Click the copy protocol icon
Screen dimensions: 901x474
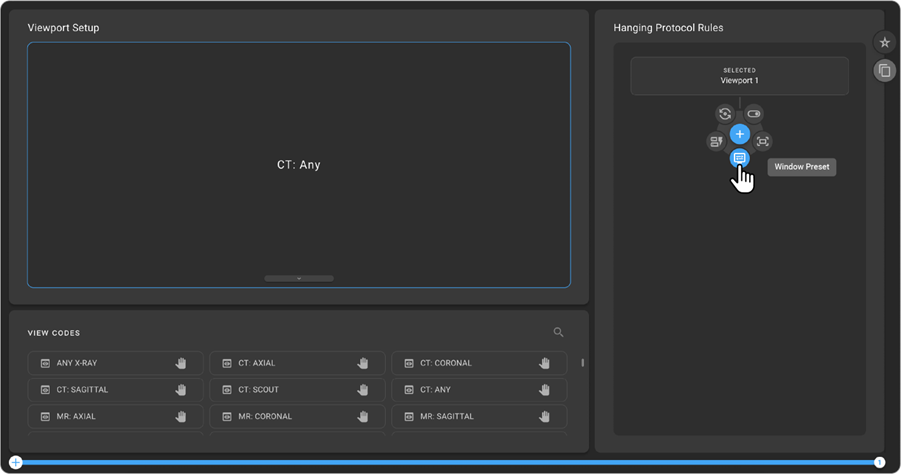click(x=884, y=70)
